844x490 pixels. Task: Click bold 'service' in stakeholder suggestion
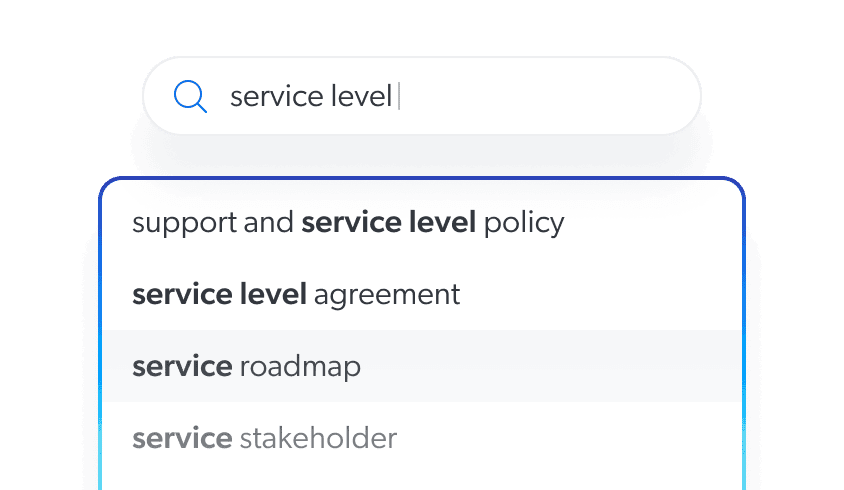[182, 438]
